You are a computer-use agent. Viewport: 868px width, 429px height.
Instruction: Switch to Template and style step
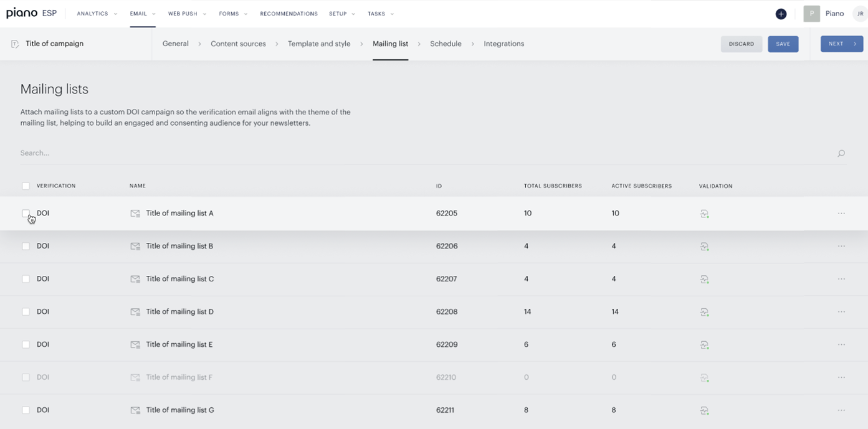pos(319,44)
